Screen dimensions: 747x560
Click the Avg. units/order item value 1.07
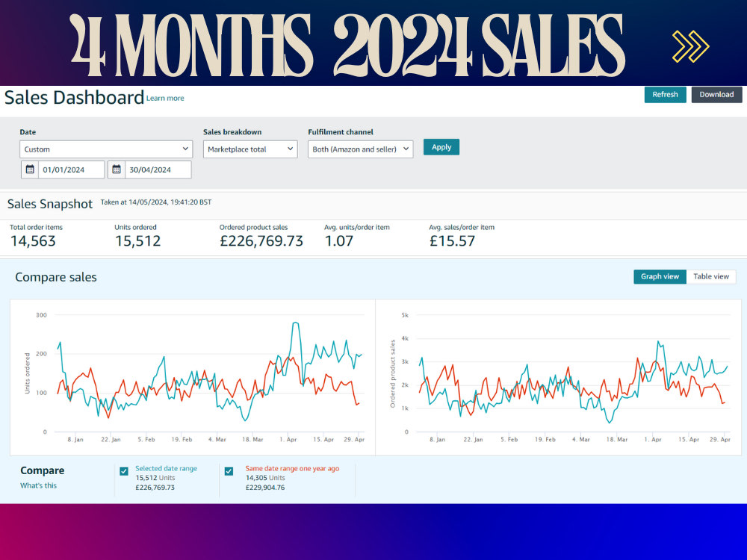tap(338, 241)
